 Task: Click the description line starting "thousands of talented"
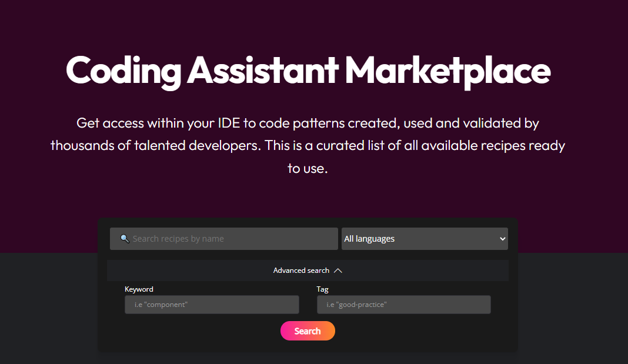[308, 146]
